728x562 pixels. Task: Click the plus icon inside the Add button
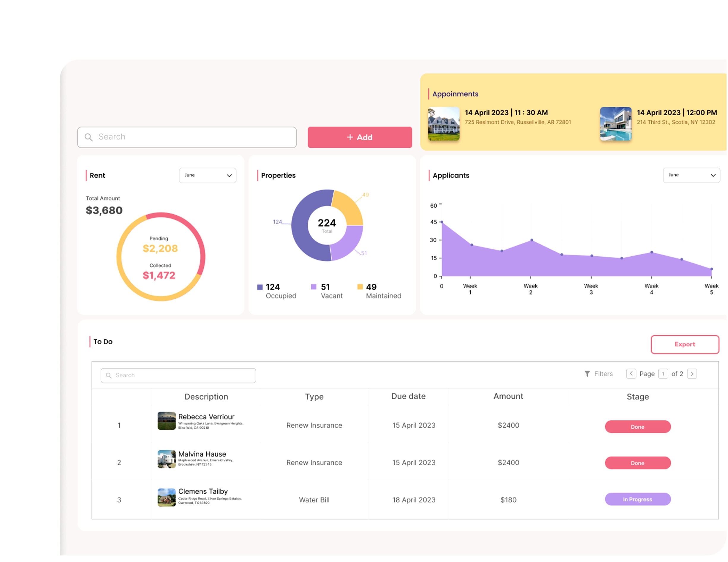(350, 137)
